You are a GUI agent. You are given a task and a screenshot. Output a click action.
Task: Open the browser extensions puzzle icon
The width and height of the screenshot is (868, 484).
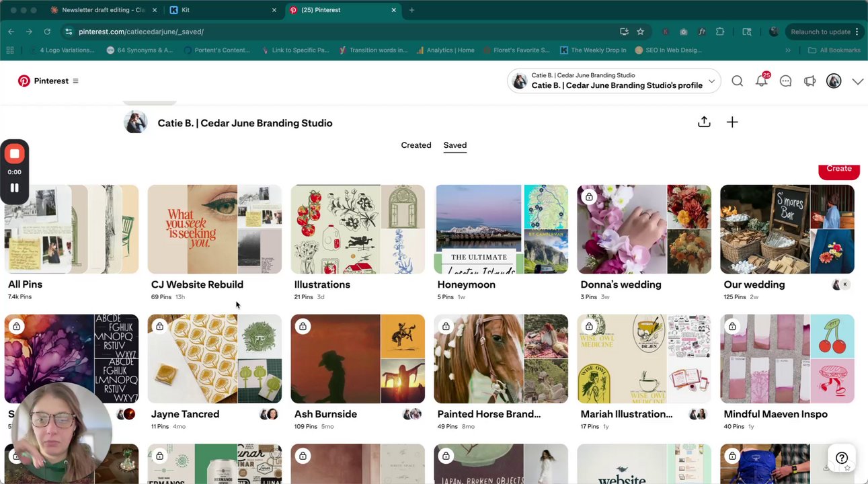[x=720, y=32]
